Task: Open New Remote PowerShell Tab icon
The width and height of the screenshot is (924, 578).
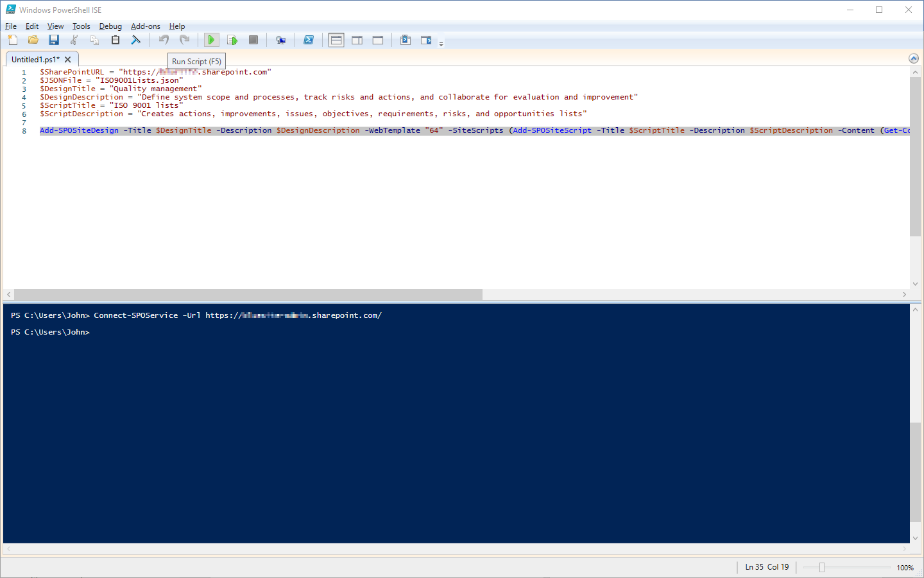Action: coord(281,40)
